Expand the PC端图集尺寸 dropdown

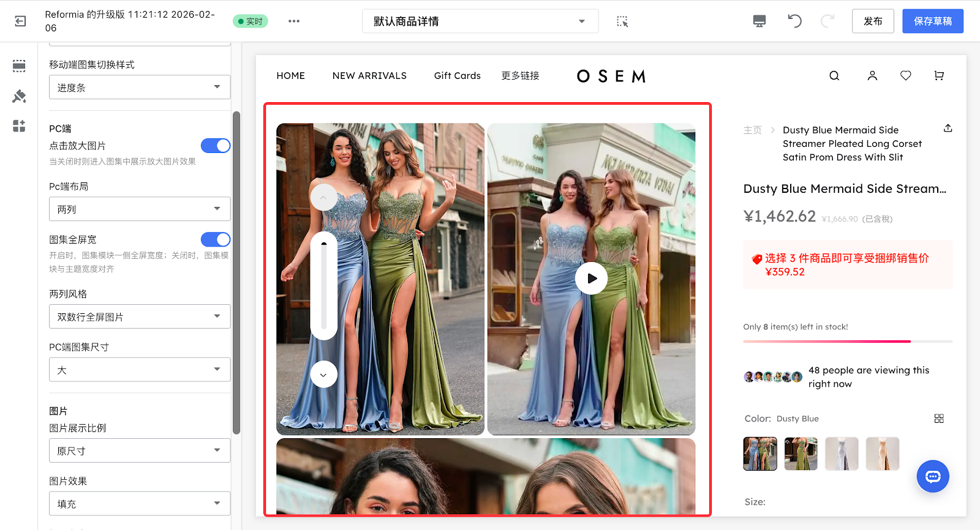coord(140,370)
